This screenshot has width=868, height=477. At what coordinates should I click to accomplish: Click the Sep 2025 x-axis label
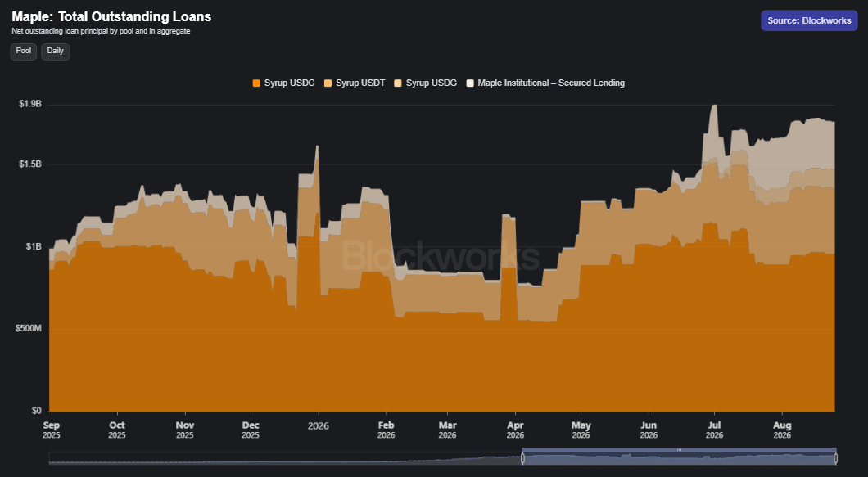[51, 430]
